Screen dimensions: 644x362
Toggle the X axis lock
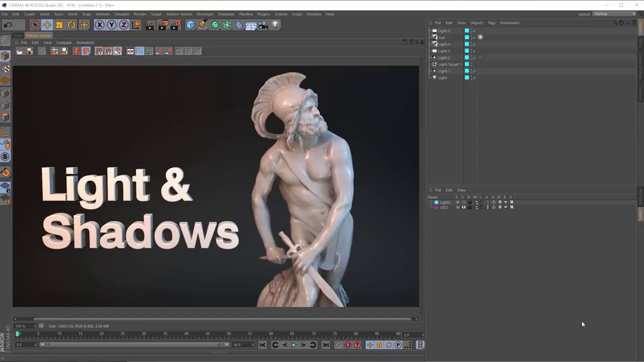(x=100, y=25)
